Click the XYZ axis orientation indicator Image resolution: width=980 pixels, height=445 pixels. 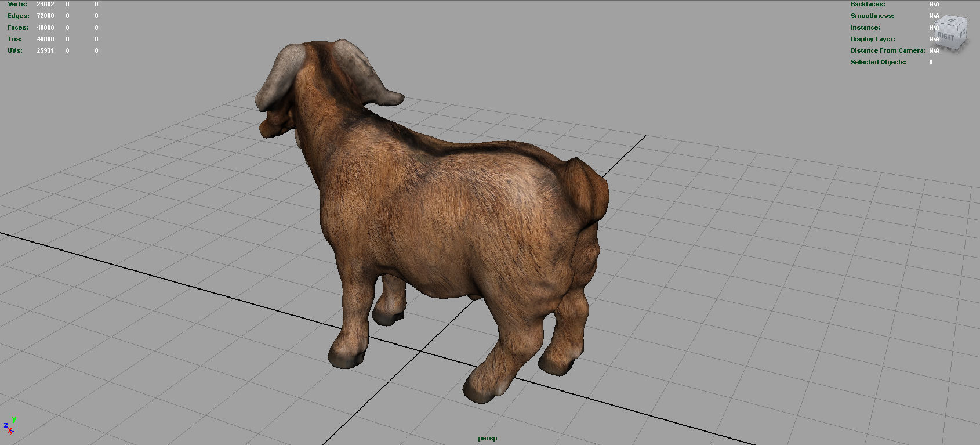pos(9,426)
